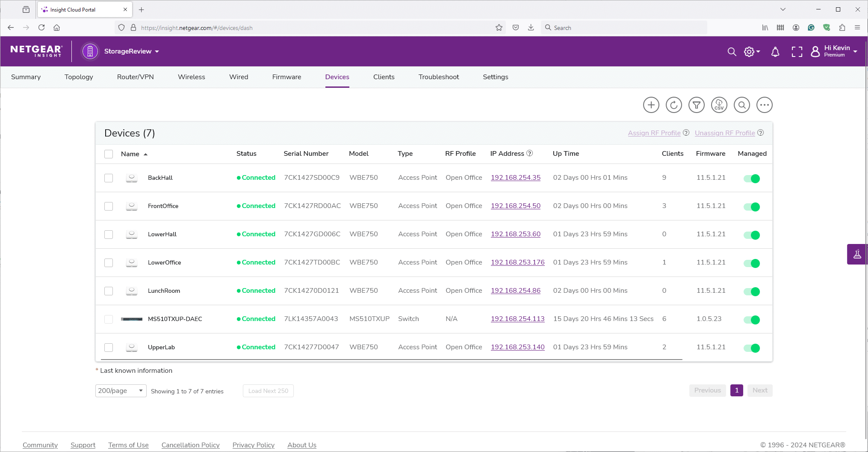
Task: Select the LowerHall row checkbox
Action: tap(109, 235)
